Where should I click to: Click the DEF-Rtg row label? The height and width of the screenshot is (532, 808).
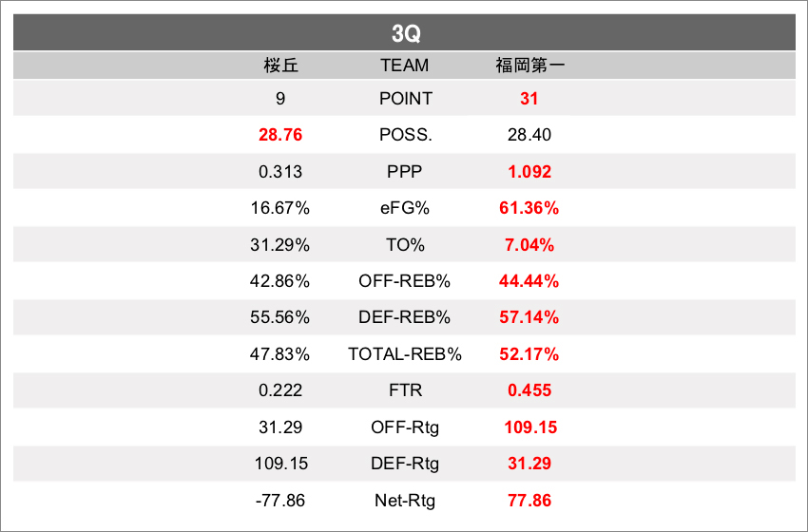[x=405, y=464]
